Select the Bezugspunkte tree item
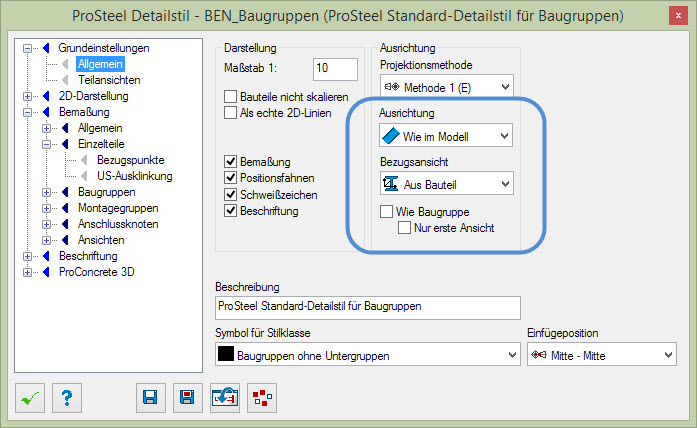The height and width of the screenshot is (428, 697). tap(131, 160)
